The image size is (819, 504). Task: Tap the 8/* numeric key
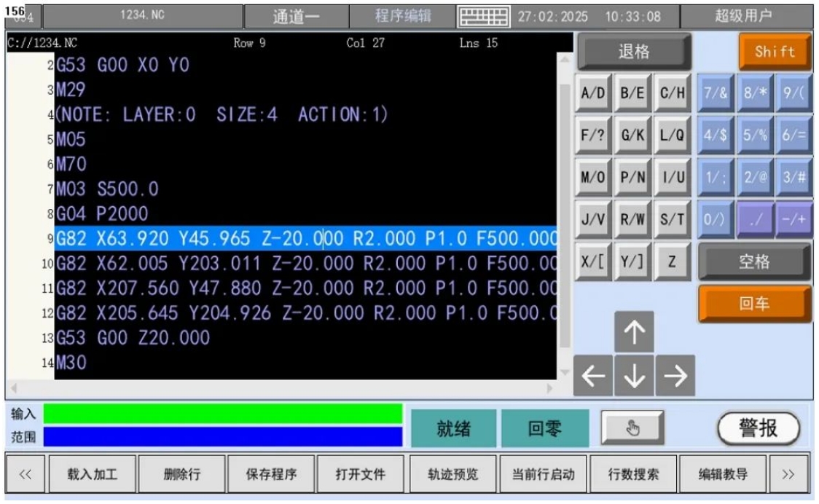tap(755, 93)
